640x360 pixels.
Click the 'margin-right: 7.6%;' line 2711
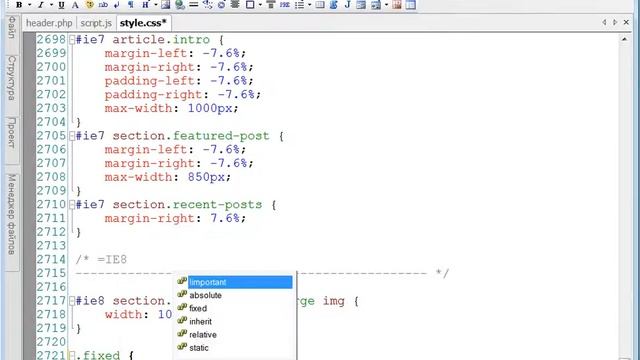175,218
